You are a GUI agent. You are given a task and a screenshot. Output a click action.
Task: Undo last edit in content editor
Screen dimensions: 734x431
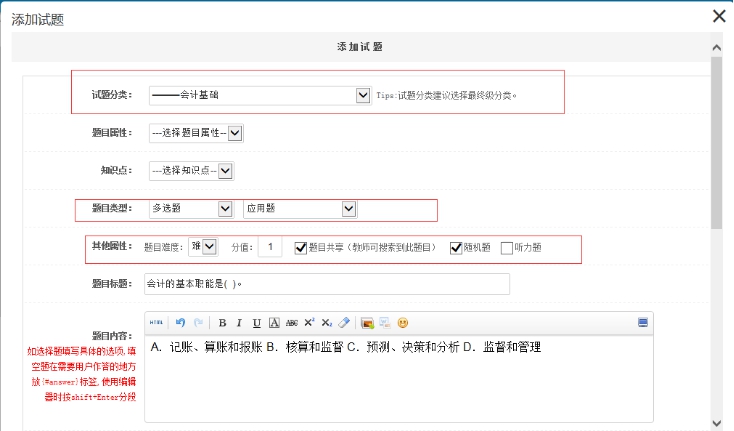180,322
